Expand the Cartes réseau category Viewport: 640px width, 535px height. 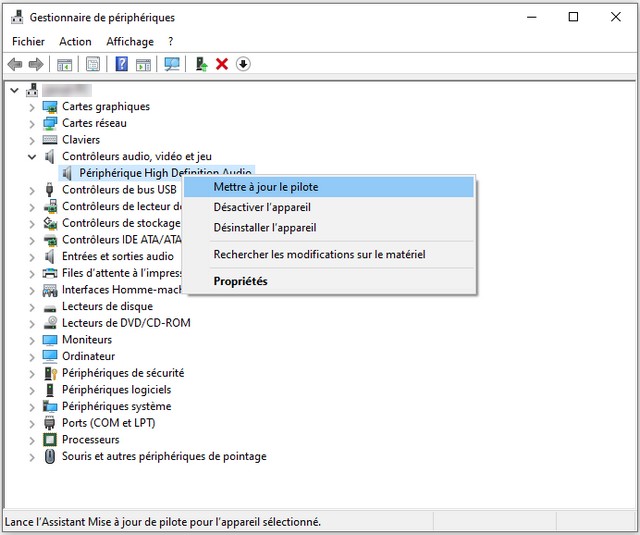[x=33, y=123]
